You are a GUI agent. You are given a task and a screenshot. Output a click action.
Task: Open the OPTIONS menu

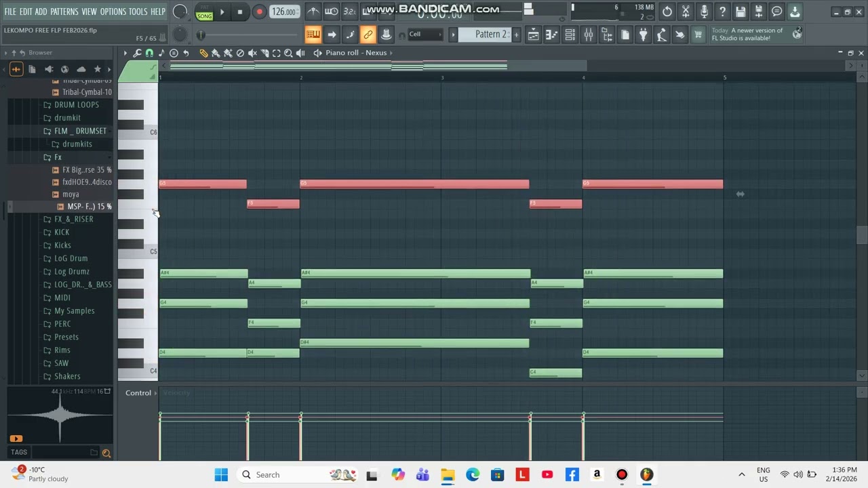point(113,12)
